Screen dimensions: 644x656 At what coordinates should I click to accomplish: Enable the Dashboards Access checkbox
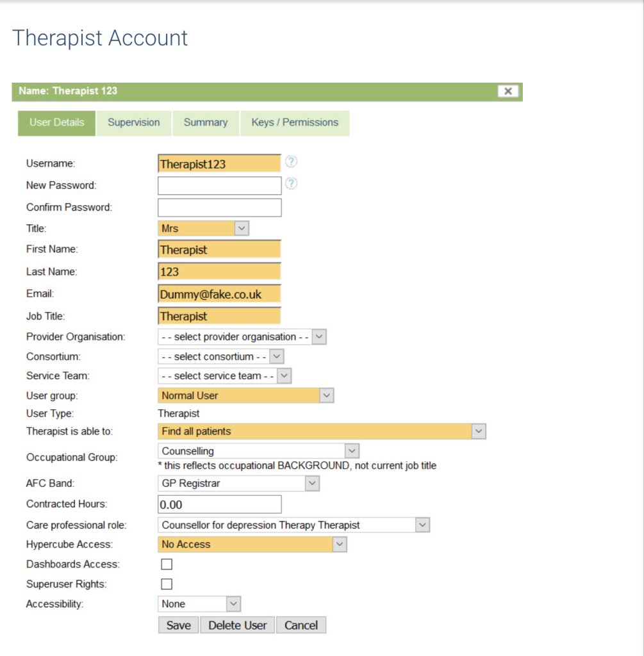pos(167,564)
